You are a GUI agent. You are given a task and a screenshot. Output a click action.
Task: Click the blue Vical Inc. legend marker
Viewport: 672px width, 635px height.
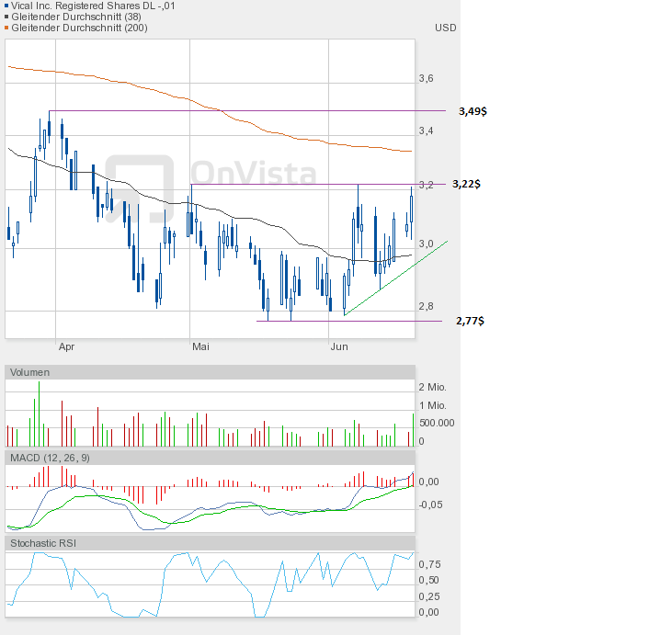(8, 6)
